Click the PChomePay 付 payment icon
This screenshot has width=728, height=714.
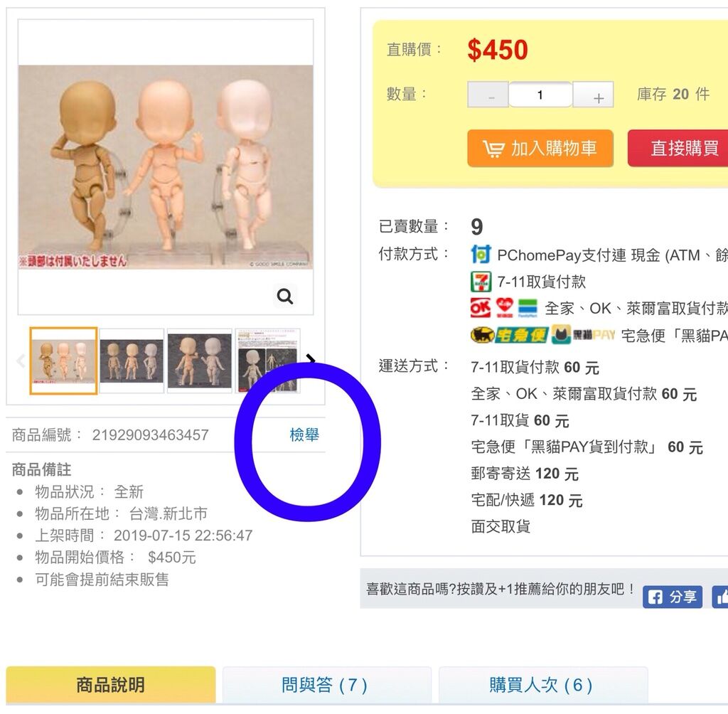[481, 255]
